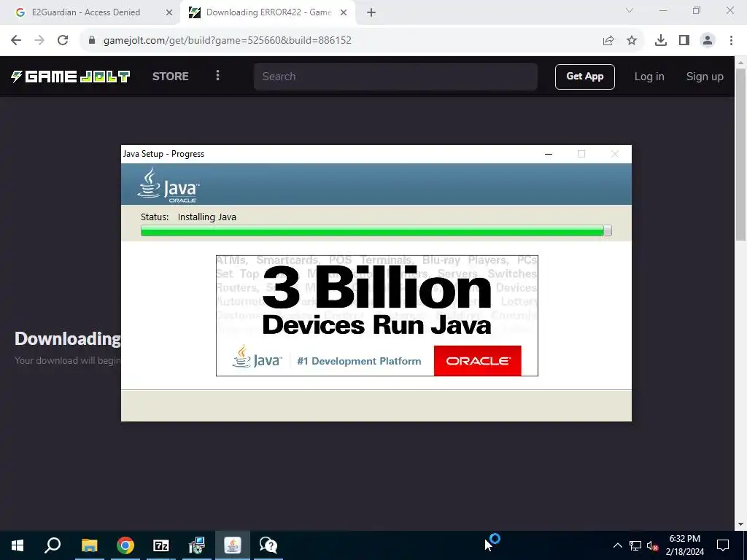This screenshot has width=747, height=560.
Task: Open the network status tray icon
Action: [635, 545]
